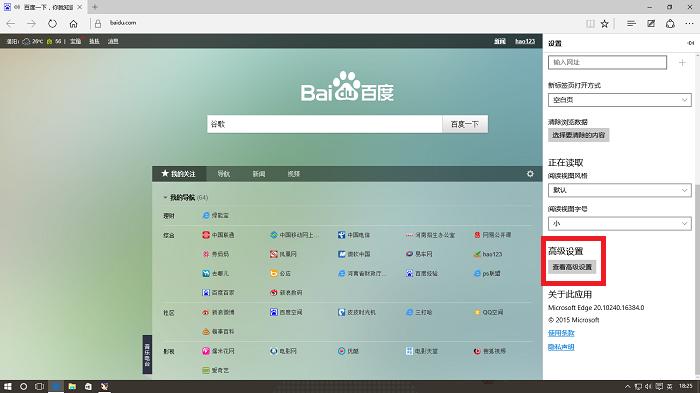
Task: Open the hao123 shortcut in 综合 row
Action: pos(488,254)
